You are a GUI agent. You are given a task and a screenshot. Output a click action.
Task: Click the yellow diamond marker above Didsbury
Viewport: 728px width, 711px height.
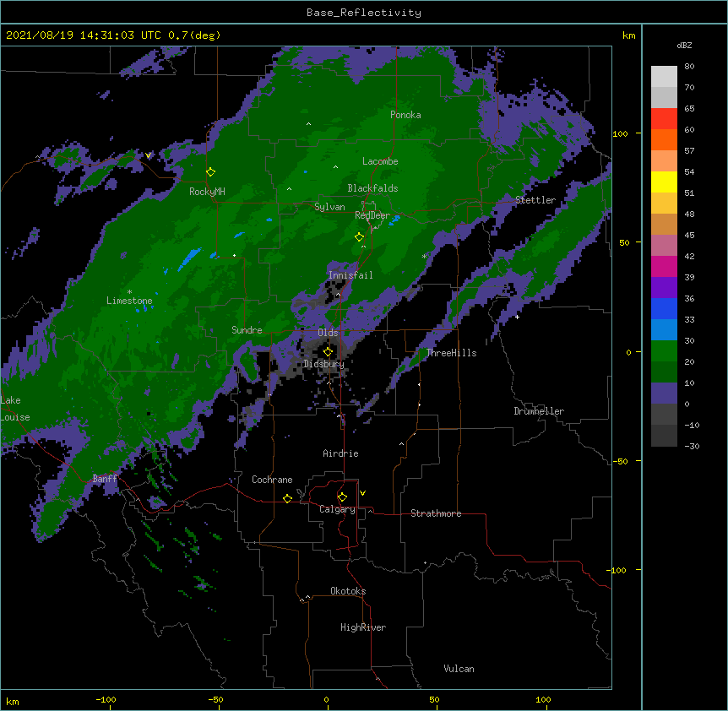[328, 352]
